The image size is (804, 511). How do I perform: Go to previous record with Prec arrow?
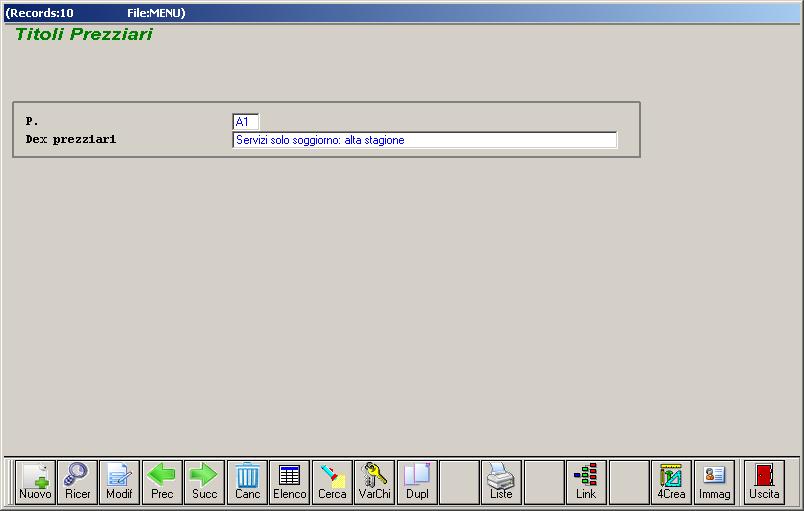162,482
